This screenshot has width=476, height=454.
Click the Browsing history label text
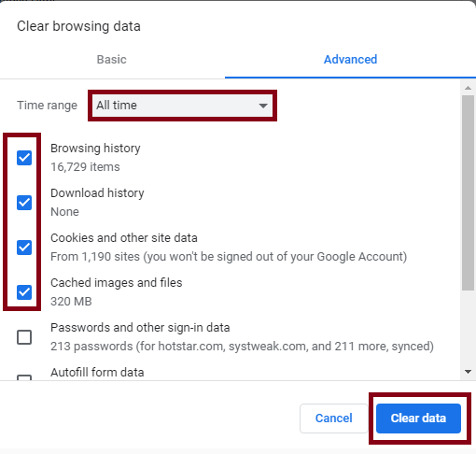95,149
